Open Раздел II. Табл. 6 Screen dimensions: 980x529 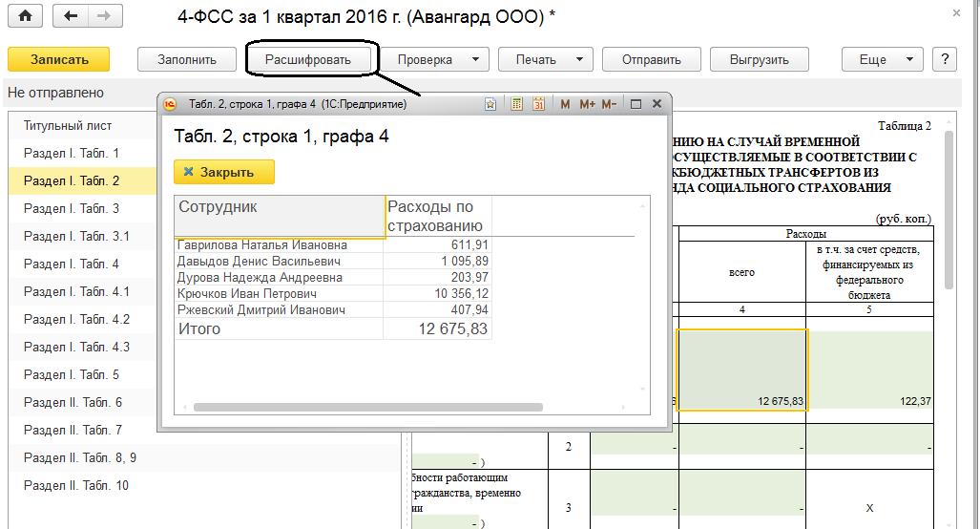(x=73, y=403)
